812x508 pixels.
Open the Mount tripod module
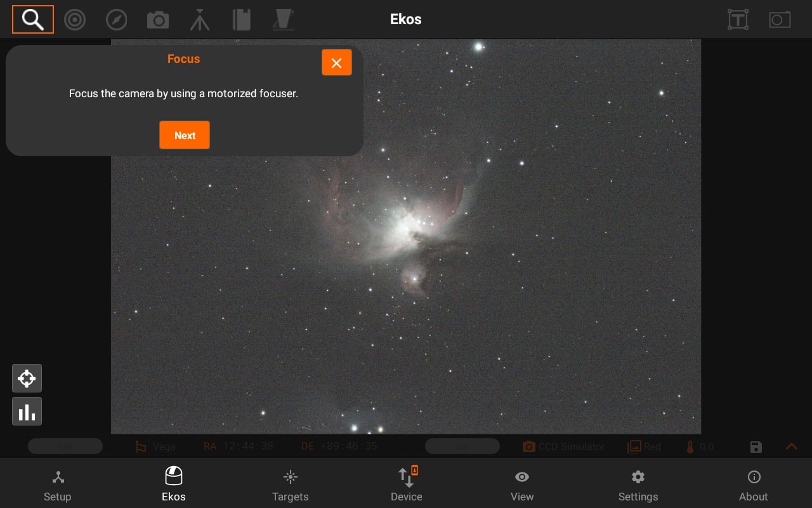coord(200,20)
